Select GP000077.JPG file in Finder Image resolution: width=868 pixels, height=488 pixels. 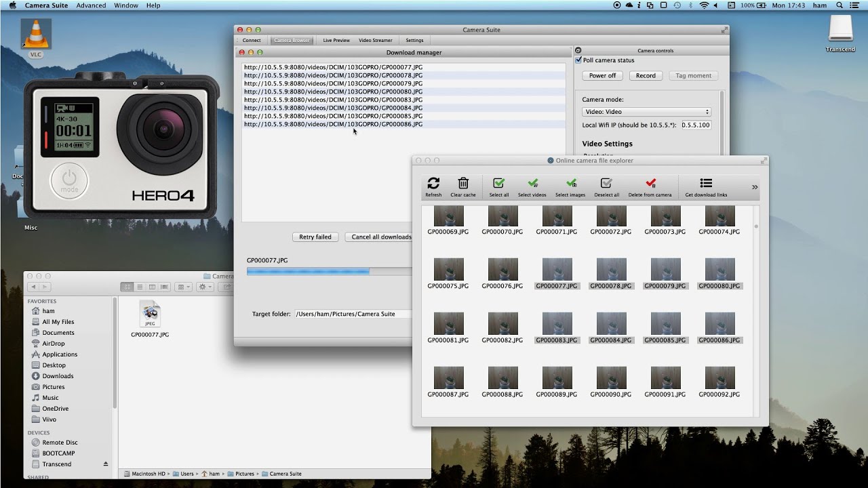coord(150,319)
